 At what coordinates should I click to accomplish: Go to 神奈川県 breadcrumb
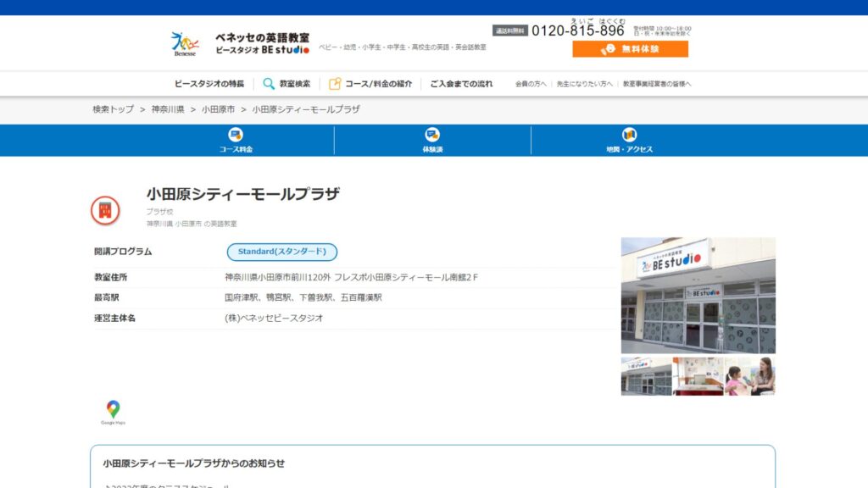coord(168,109)
